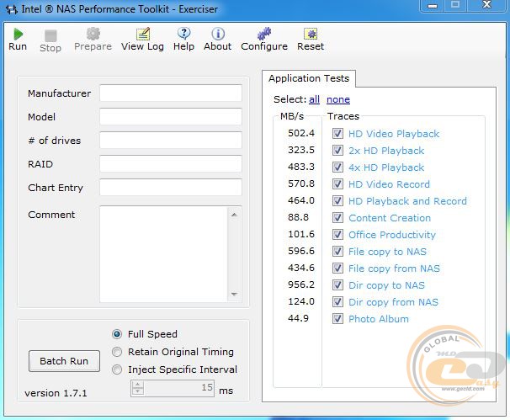The width and height of the screenshot is (510, 420).
Task: Decrease interval with stepper down arrow
Action: point(137,391)
